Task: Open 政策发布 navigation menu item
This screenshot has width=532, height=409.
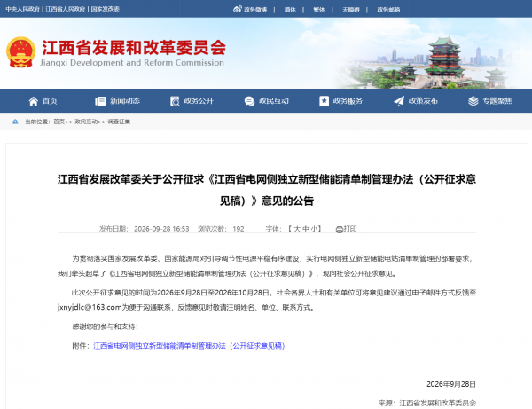Action: [x=423, y=101]
